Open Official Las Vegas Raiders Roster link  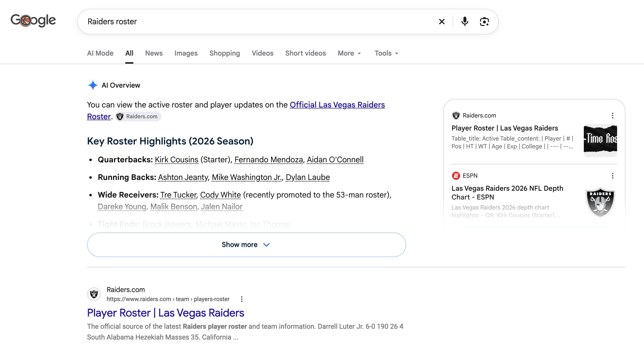[x=337, y=105]
